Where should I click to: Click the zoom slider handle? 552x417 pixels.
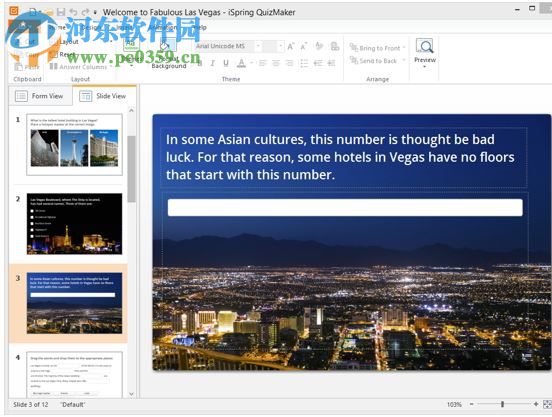(502, 404)
